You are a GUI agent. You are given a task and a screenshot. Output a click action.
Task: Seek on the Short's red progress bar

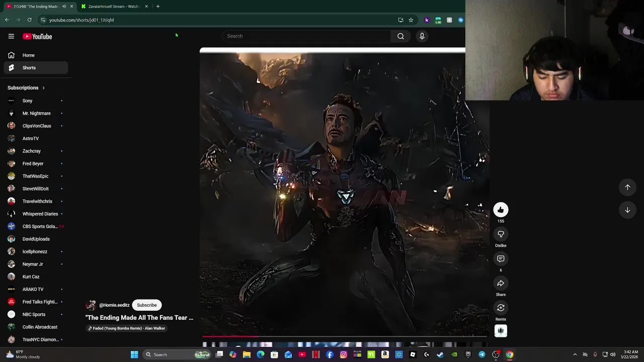click(x=345, y=336)
